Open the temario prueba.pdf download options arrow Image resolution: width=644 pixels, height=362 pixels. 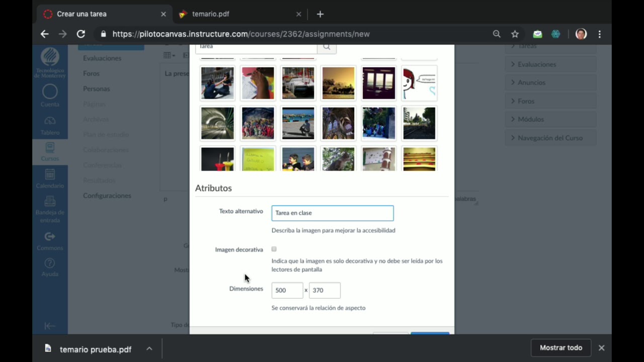coord(149,348)
